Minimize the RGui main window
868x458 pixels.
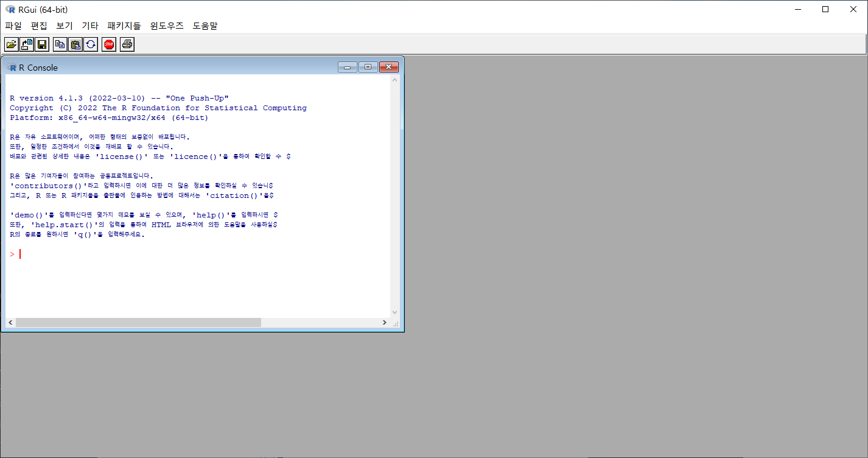click(x=797, y=9)
